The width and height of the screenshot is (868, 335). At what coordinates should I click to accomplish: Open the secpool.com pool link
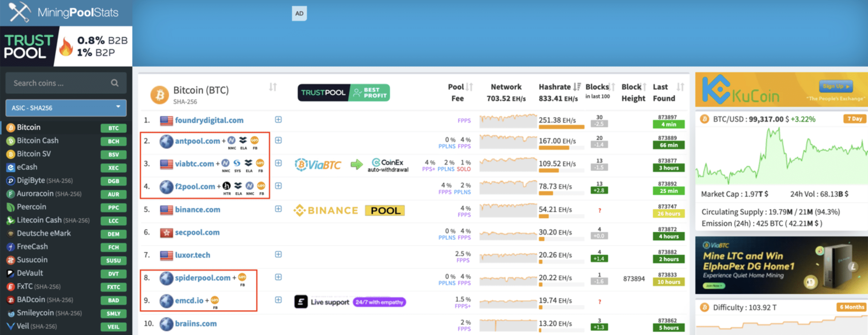[x=197, y=232]
